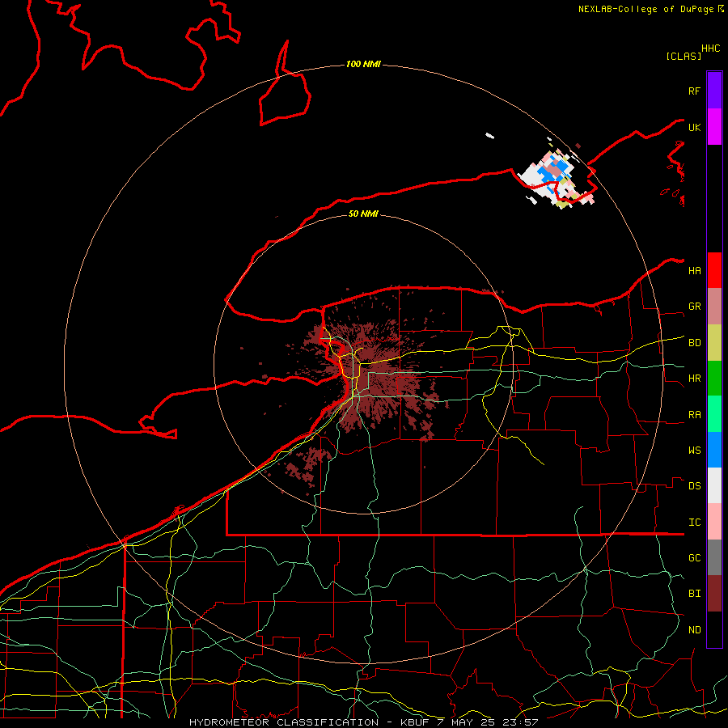728x728 pixels.
Task: Click the '100 NMI' range ring label
Action: (x=363, y=64)
